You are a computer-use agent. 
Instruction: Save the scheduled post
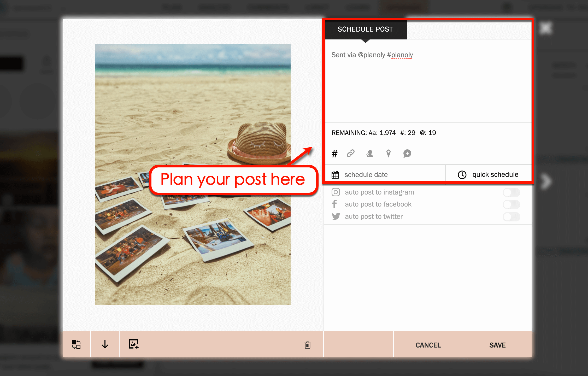[497, 345]
